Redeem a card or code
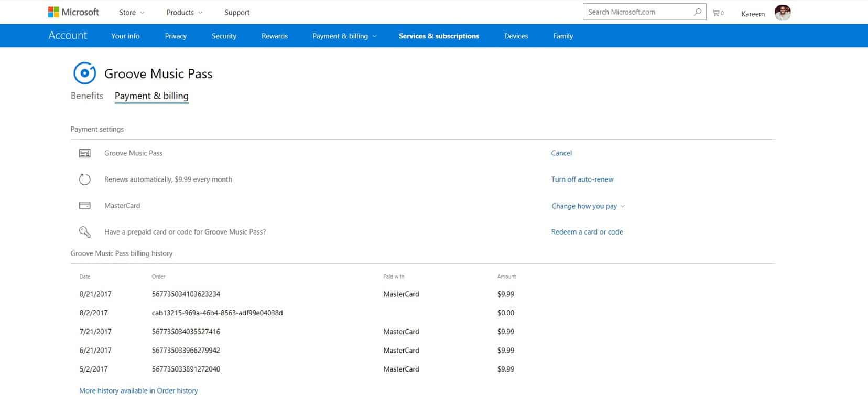The width and height of the screenshot is (868, 403). (x=587, y=232)
